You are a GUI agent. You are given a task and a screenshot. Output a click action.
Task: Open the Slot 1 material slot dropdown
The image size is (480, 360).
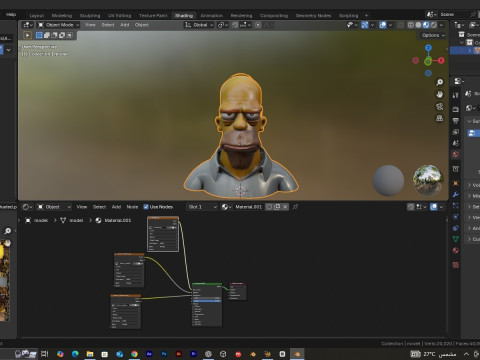pos(202,207)
